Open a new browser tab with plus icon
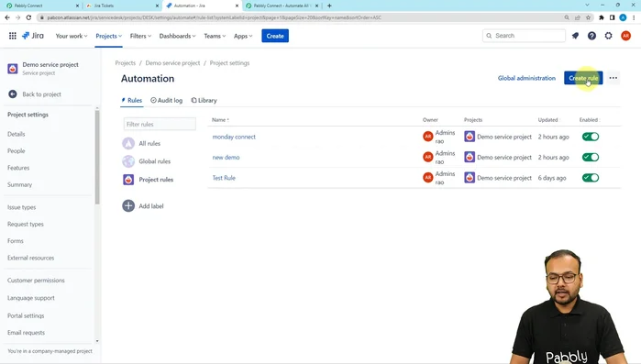Image resolution: width=641 pixels, height=364 pixels. 329,6
